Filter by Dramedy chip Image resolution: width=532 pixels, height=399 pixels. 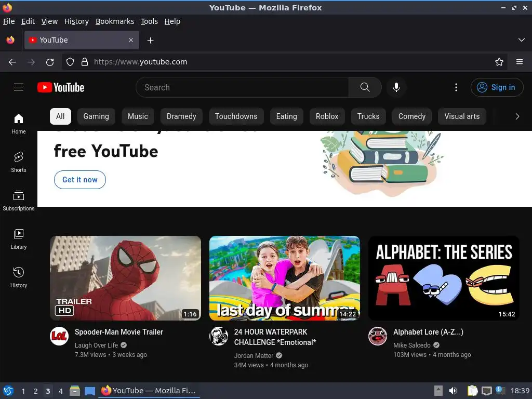tap(181, 116)
